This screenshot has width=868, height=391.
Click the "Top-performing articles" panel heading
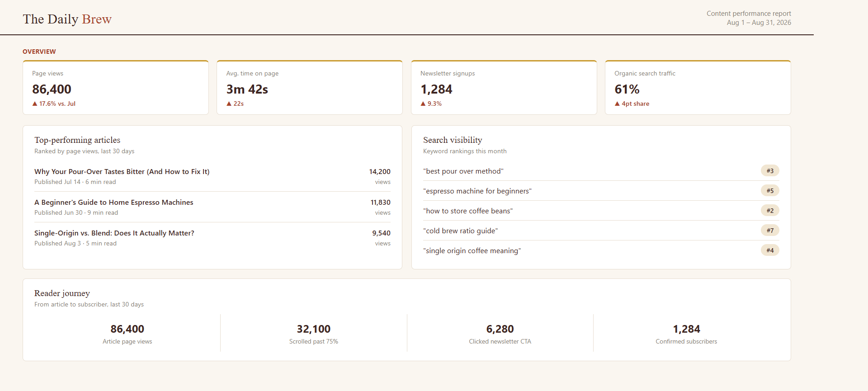[x=77, y=140]
